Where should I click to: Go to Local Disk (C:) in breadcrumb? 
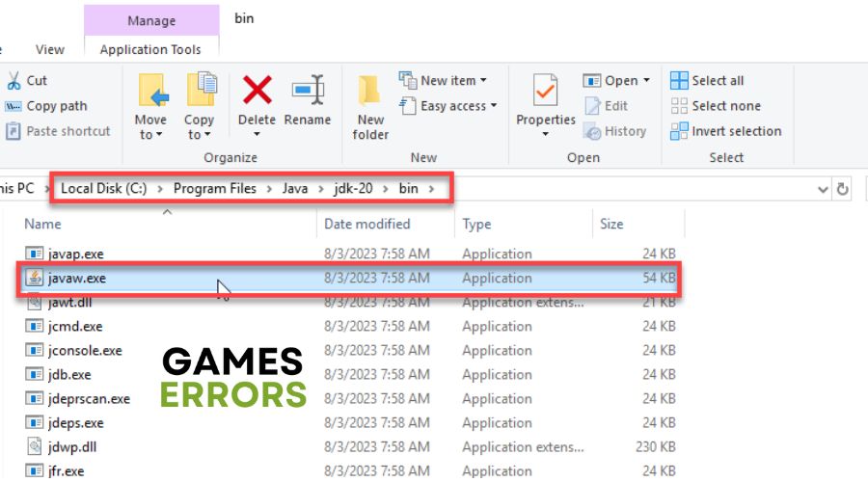click(103, 188)
